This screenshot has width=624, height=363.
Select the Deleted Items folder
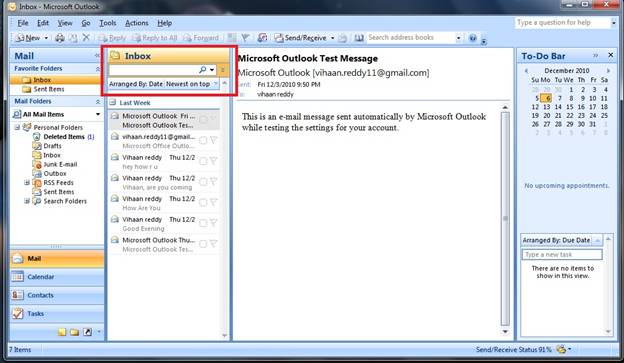pyautogui.click(x=64, y=137)
